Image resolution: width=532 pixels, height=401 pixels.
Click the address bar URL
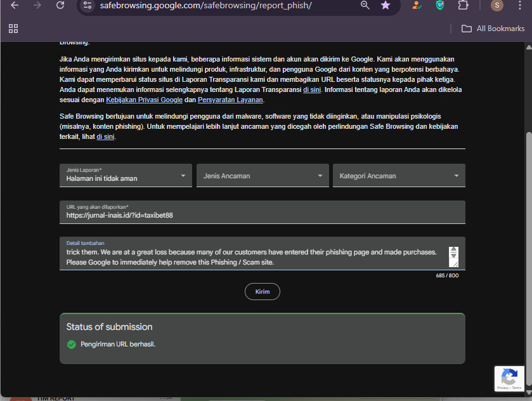click(205, 6)
